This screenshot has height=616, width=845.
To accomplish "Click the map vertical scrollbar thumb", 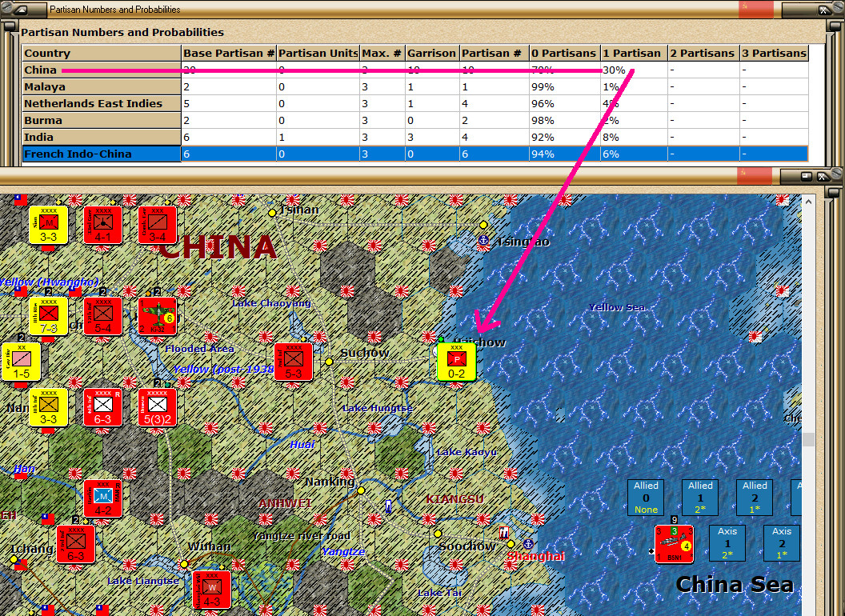I will (x=808, y=438).
